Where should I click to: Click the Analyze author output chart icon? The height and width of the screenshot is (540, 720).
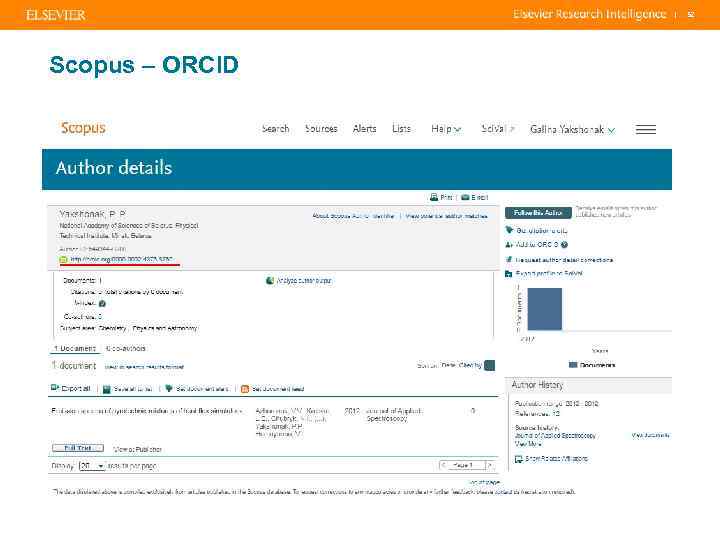270,281
